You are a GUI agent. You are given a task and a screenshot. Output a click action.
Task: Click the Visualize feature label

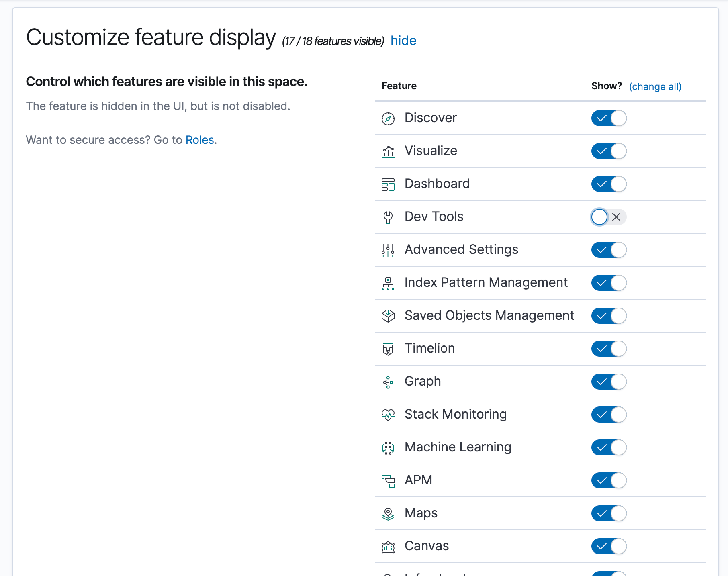431,151
